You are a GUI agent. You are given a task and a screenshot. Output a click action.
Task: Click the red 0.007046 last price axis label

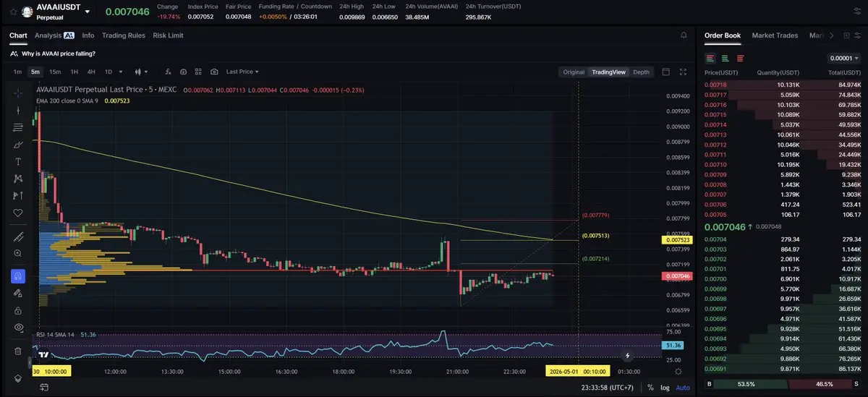pyautogui.click(x=677, y=276)
